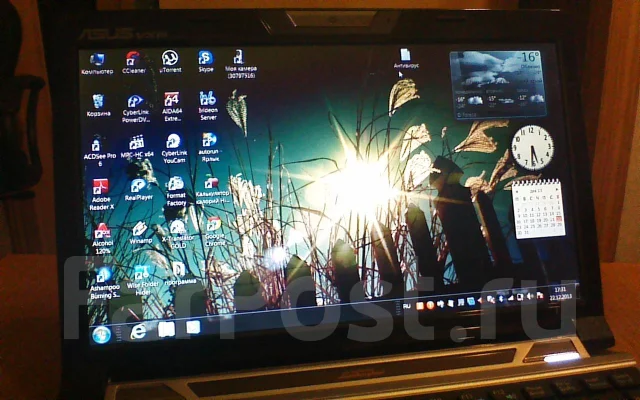Open the network signal tray icon
Image resolution: width=640 pixels, height=400 pixels.
coord(511,298)
